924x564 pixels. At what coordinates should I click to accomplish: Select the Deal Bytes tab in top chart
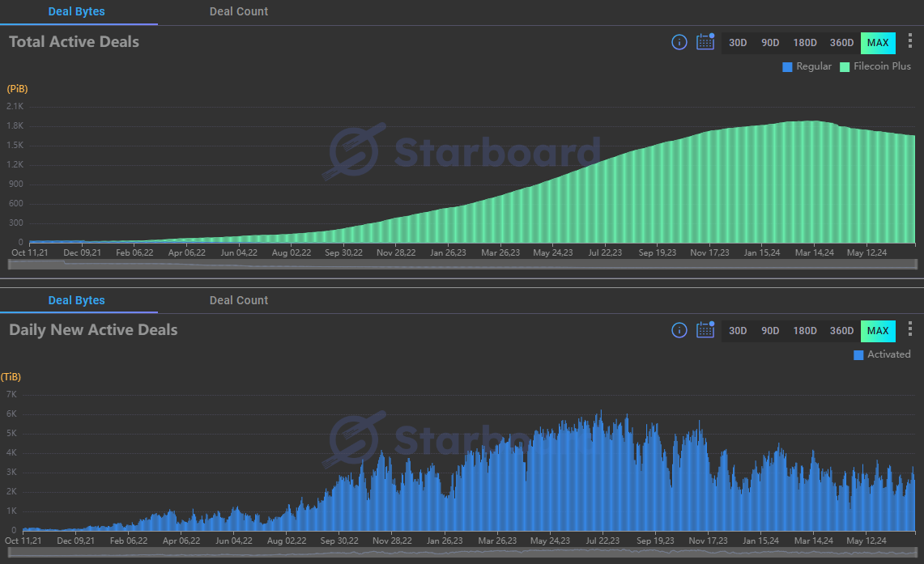pos(77,12)
